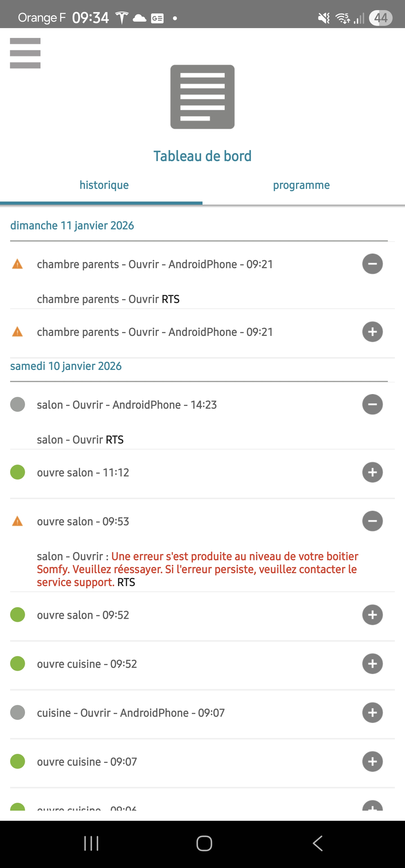Expand ouvre cuisine 09:52 details

[x=372, y=664]
